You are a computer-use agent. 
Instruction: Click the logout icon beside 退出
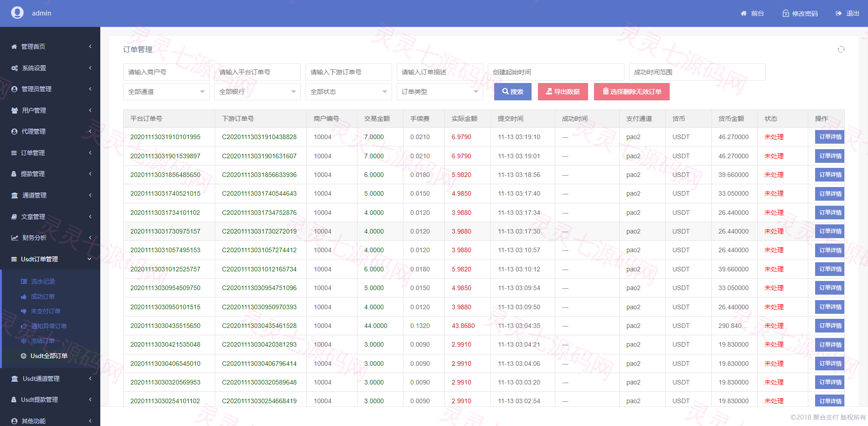pos(839,13)
